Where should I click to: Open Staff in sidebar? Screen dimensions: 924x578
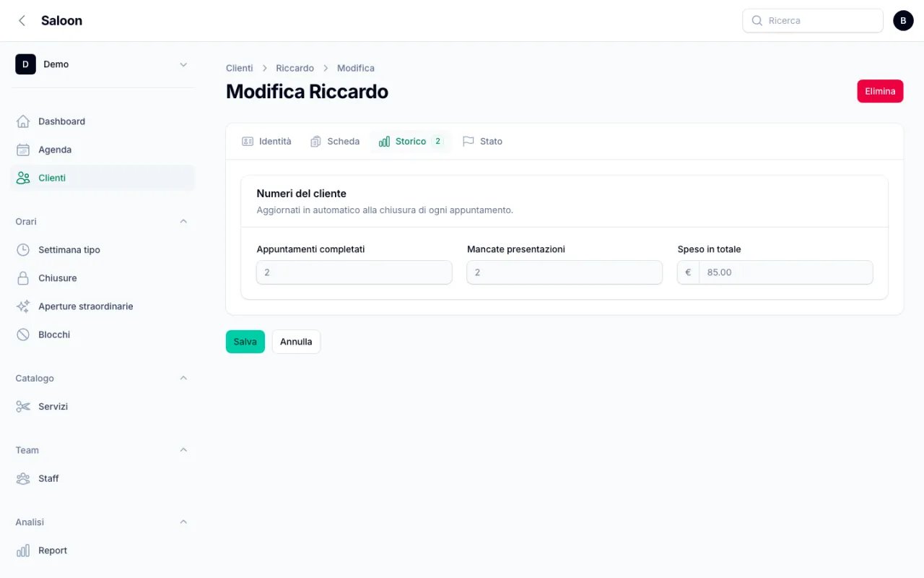point(103,478)
